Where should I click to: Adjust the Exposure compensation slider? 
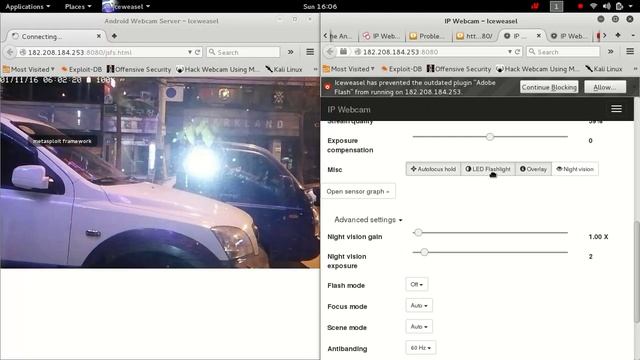(490, 137)
